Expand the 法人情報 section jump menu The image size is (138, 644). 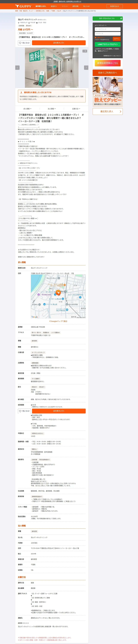pyautogui.click(x=52, y=109)
